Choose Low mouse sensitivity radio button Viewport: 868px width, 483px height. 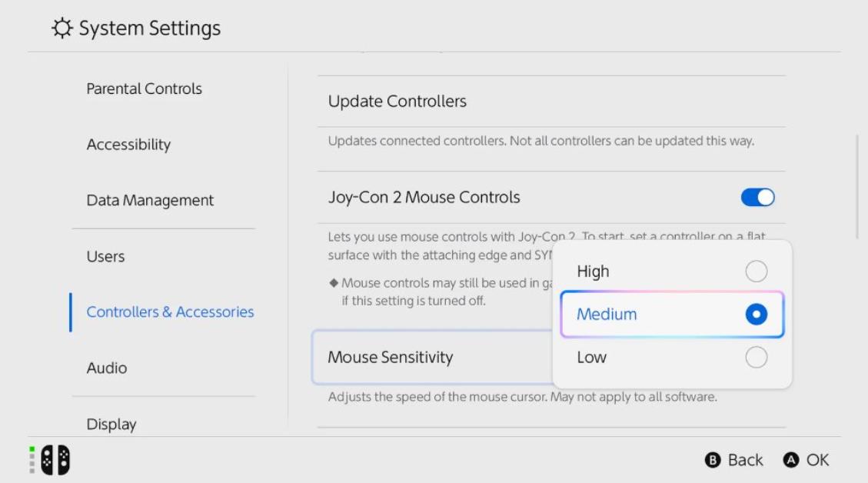(x=756, y=358)
